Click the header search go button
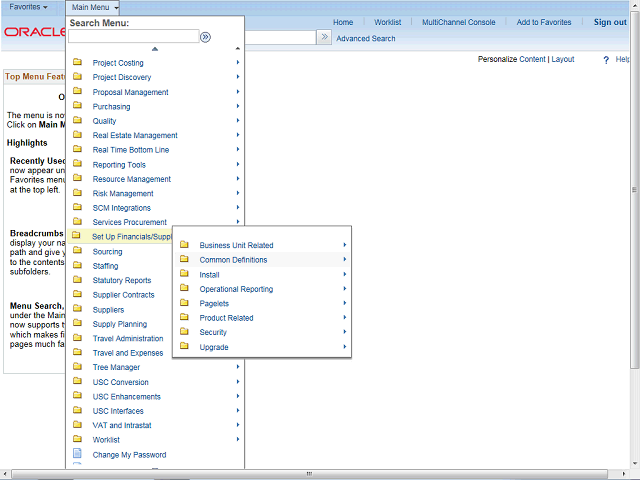Viewport: 640px width, 480px height. (x=324, y=37)
